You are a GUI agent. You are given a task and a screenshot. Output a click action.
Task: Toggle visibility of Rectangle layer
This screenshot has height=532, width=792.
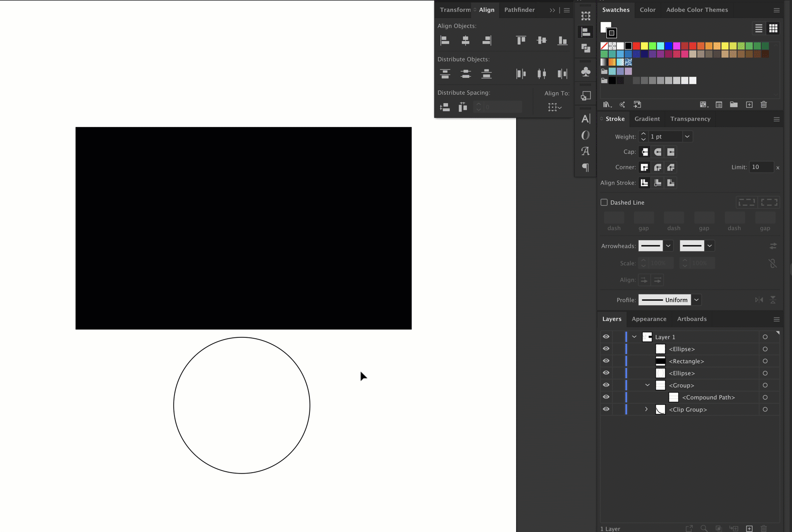pos(606,361)
